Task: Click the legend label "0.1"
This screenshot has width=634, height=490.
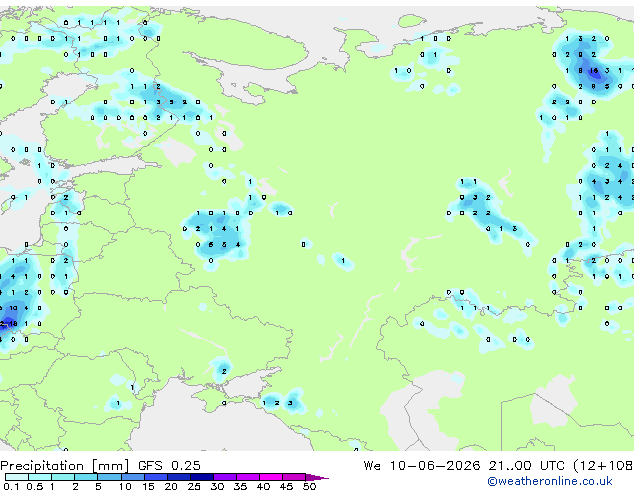Action: click(x=11, y=486)
